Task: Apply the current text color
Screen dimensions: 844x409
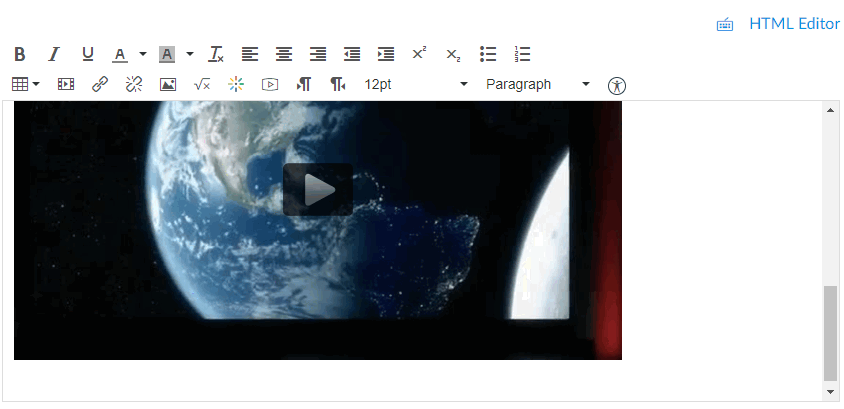Action: [120, 54]
